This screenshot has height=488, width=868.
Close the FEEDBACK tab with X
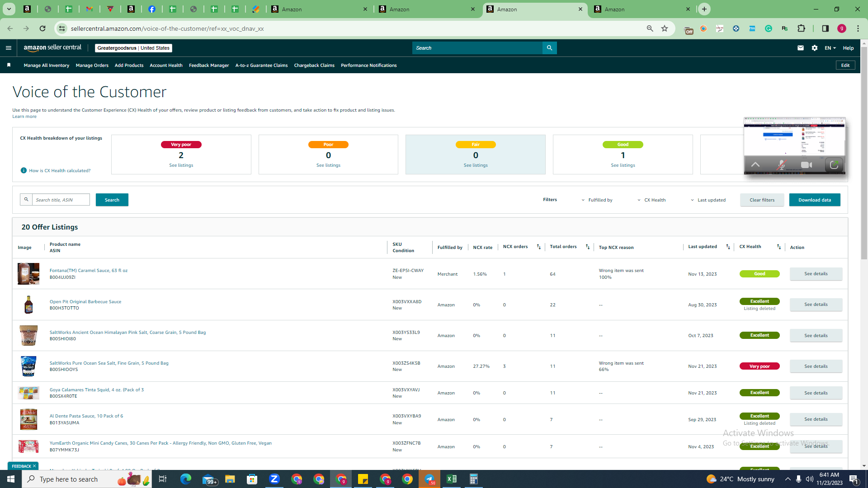tap(34, 466)
